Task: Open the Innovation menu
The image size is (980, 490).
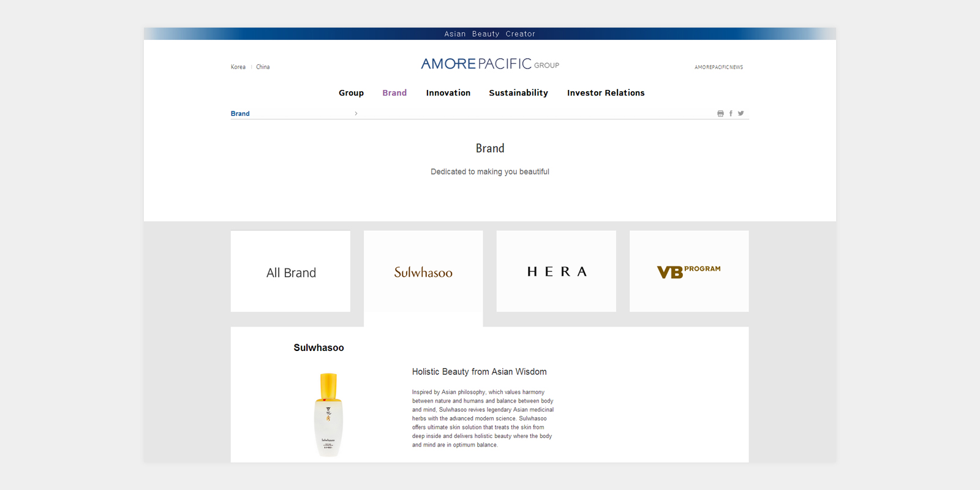Action: point(448,93)
